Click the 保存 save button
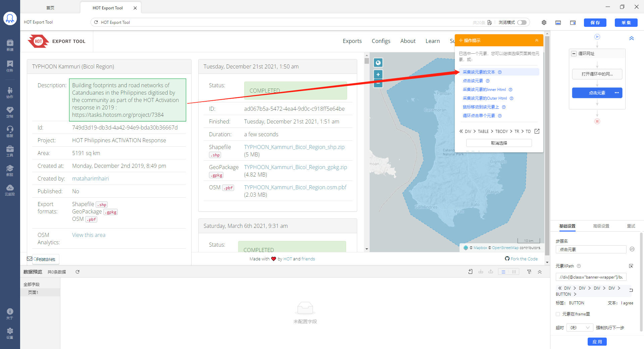This screenshot has height=349, width=644. click(x=595, y=22)
